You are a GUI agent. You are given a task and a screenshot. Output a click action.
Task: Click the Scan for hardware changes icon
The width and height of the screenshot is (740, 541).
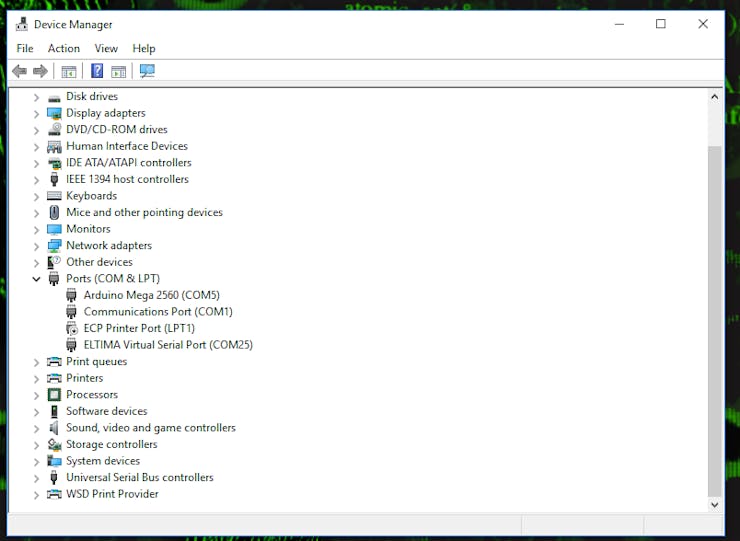(147, 71)
